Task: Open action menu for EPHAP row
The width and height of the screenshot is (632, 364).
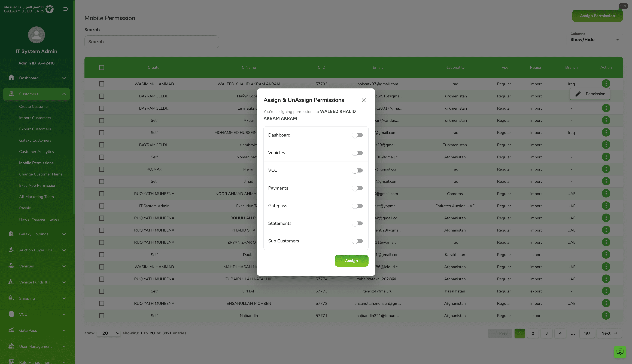Action: point(606,291)
